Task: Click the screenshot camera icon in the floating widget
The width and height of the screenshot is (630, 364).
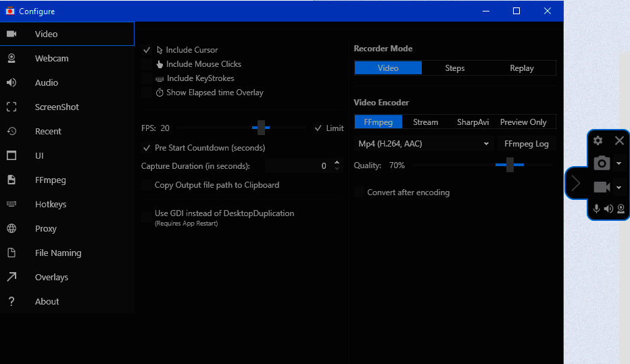Action: 601,163
